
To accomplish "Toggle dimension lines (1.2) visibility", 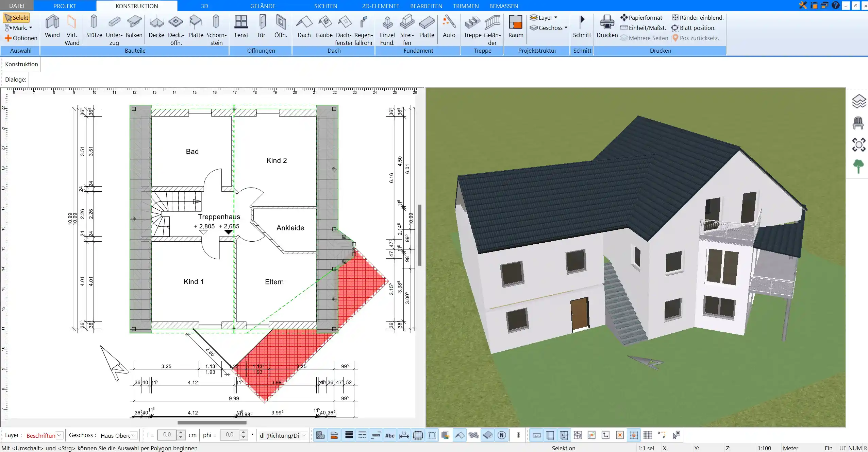I will [404, 435].
